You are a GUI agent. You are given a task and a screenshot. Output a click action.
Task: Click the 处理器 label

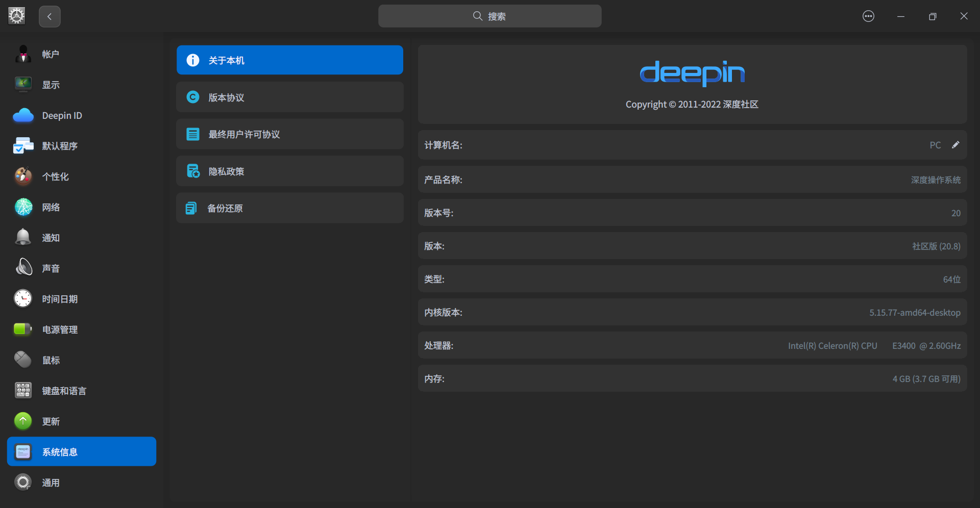(x=438, y=346)
